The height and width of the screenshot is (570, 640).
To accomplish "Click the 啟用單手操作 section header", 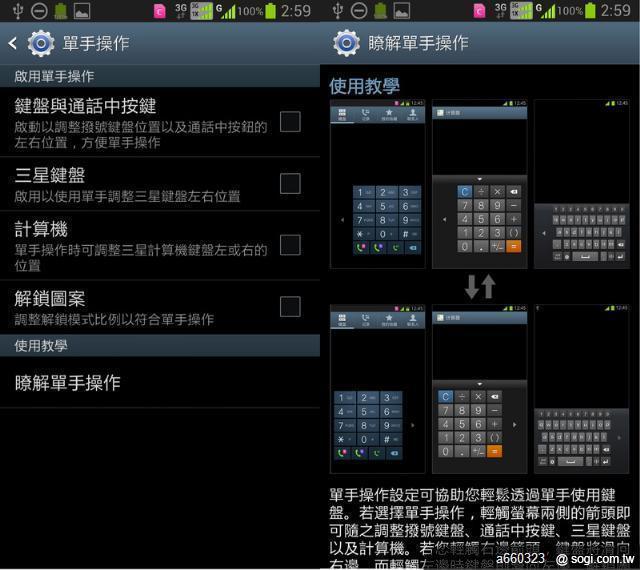I will click(160, 76).
